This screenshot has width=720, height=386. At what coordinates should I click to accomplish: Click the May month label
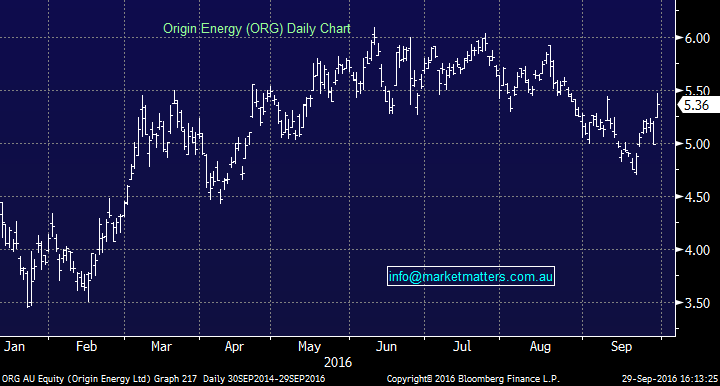[x=309, y=346]
